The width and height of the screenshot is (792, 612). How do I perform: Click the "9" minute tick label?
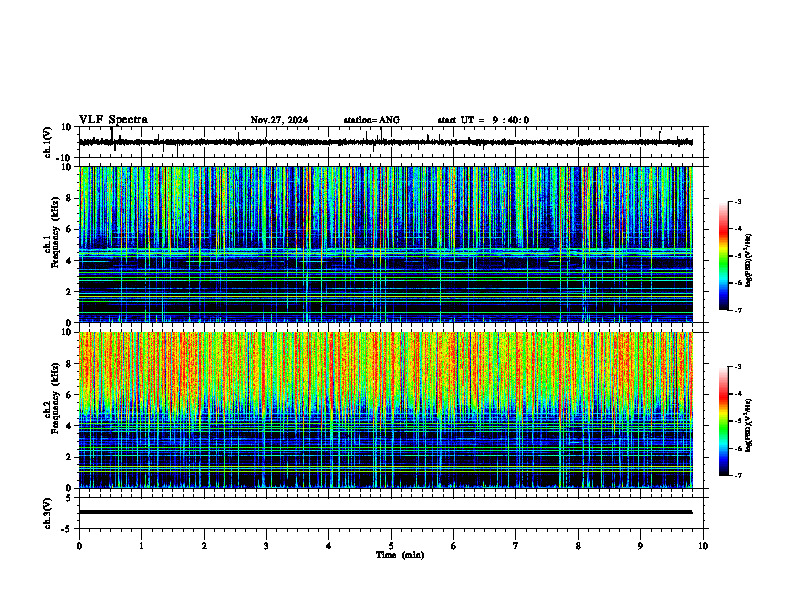coord(640,546)
